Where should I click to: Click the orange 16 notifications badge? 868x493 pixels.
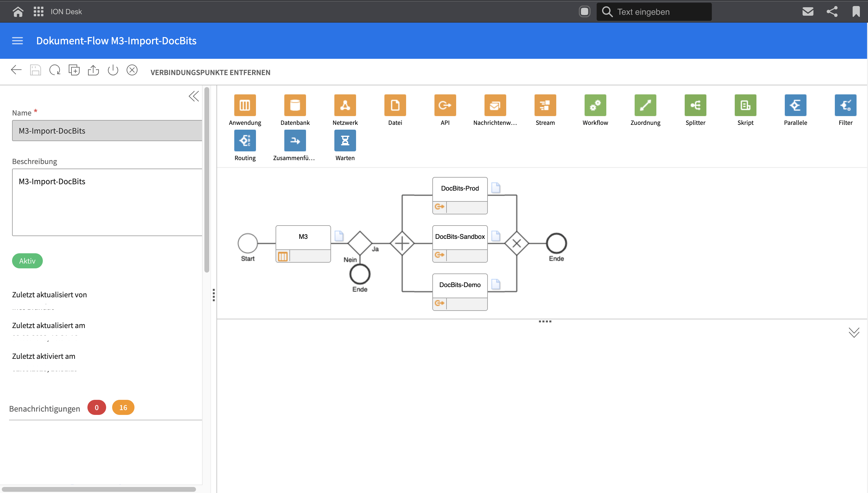tap(123, 407)
